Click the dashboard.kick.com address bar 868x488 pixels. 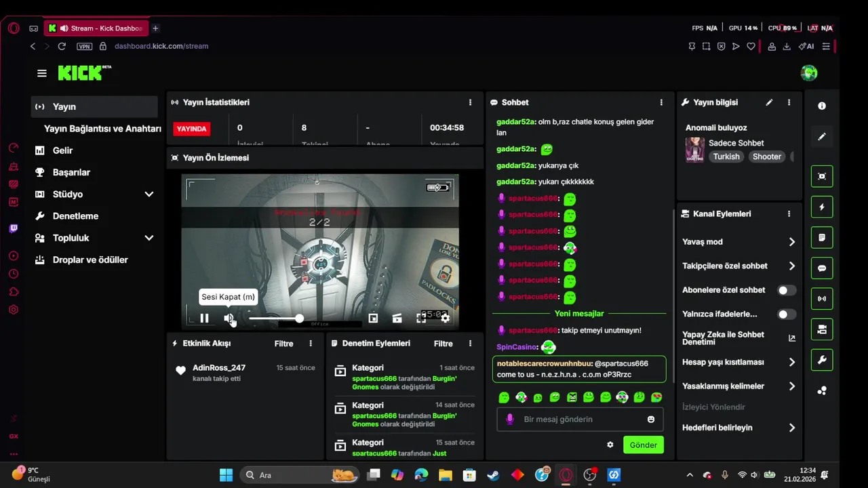pyautogui.click(x=161, y=46)
